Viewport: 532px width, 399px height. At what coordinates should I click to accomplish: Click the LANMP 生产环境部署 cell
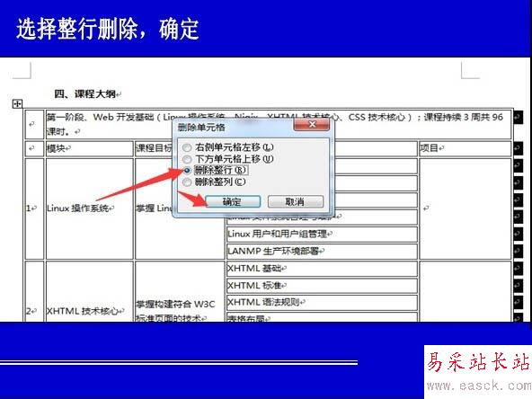coord(322,251)
